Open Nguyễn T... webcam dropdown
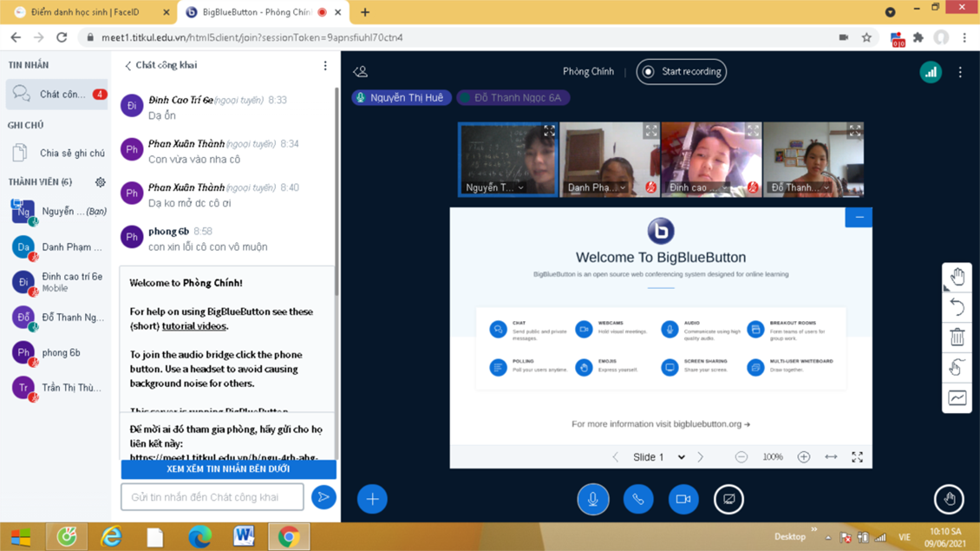 495,187
